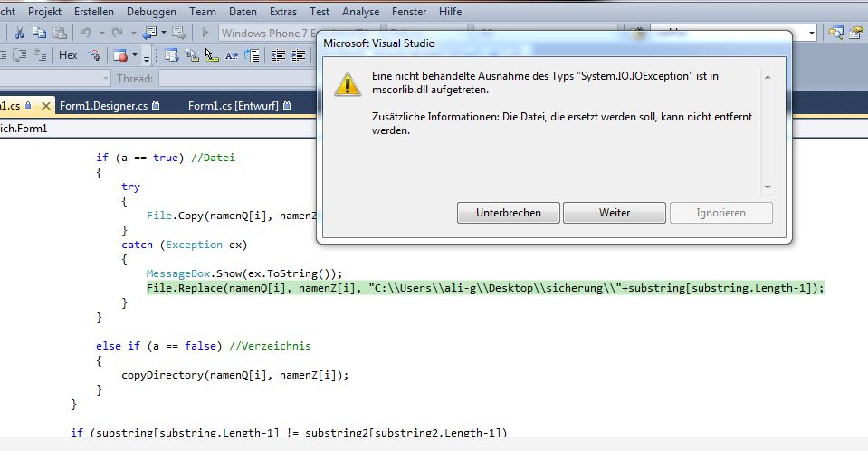
Task: Open the Properties window toolbar icon
Action: click(x=857, y=34)
